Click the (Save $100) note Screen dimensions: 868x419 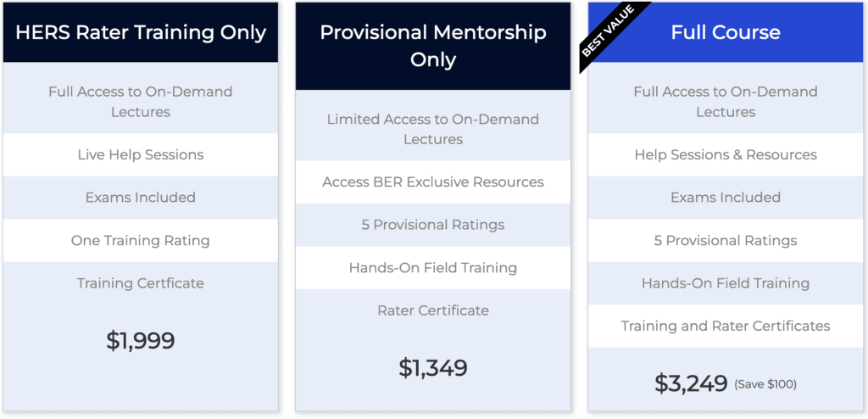(x=765, y=383)
